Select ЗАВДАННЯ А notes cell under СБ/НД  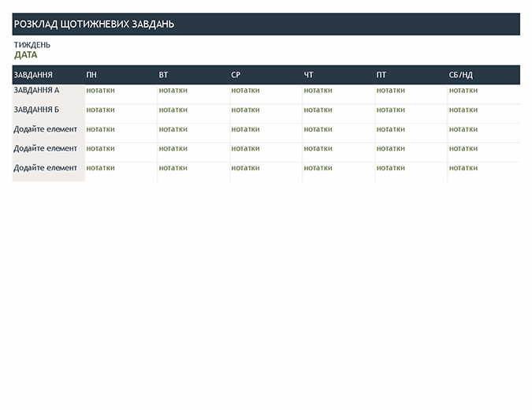coord(463,91)
